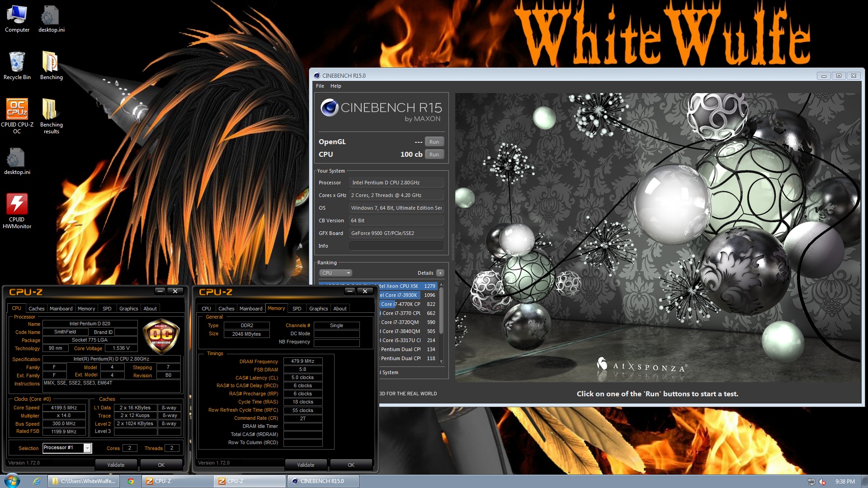Open the Benching results folder
The image size is (868, 488).
51,116
